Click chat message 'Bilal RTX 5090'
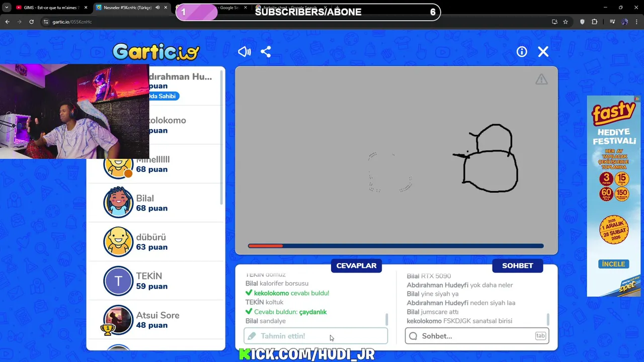The height and width of the screenshot is (362, 644). point(429,276)
